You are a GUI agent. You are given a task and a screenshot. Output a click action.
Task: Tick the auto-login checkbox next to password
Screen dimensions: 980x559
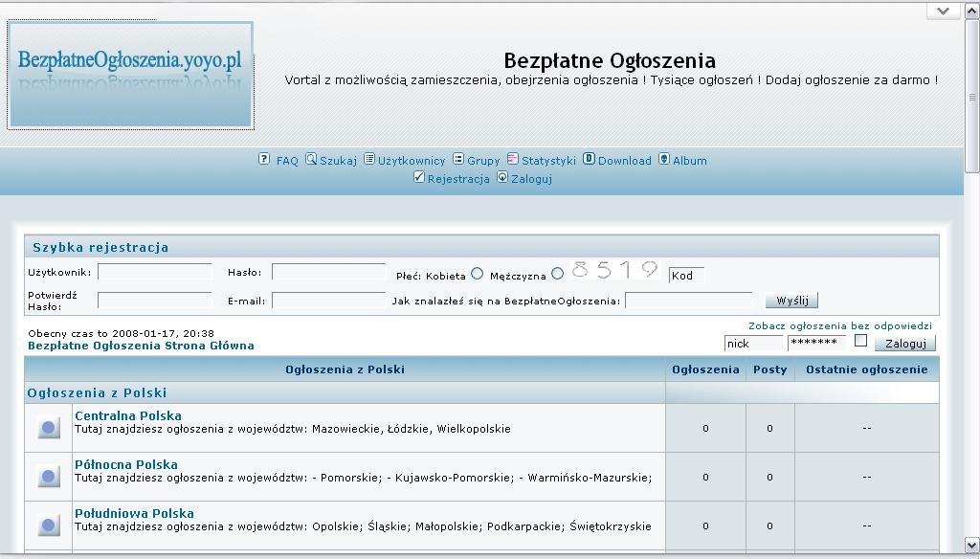tap(860, 341)
